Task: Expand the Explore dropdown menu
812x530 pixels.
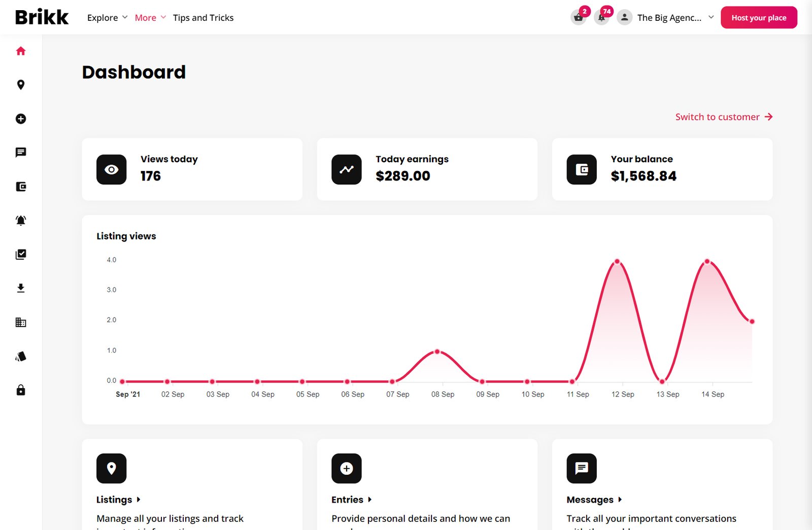Action: tap(107, 18)
